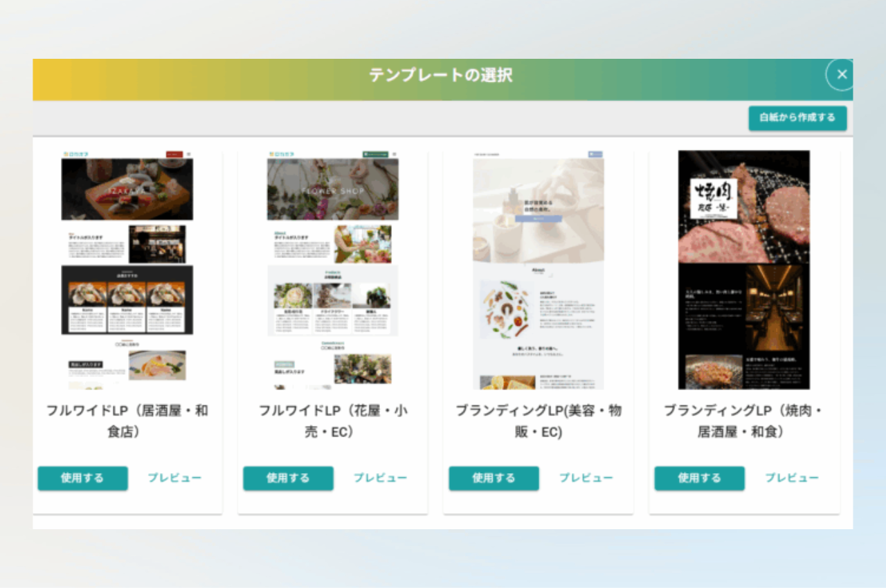Click the ブランディングLP（焼肉・居酒屋・和食）title
The width and height of the screenshot is (886, 588).
(744, 421)
